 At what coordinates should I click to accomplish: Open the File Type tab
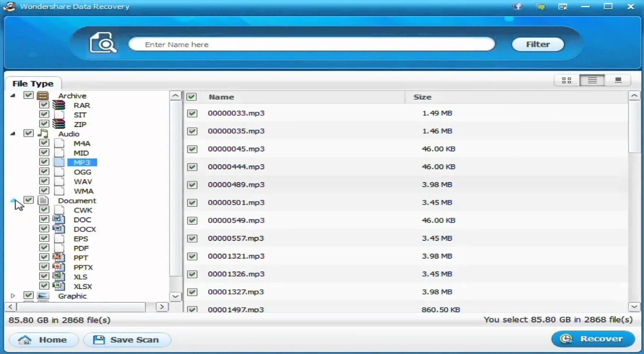[33, 83]
